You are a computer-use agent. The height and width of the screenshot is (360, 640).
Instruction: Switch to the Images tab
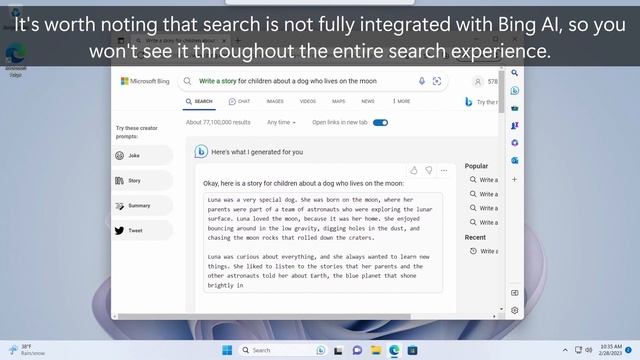point(275,101)
